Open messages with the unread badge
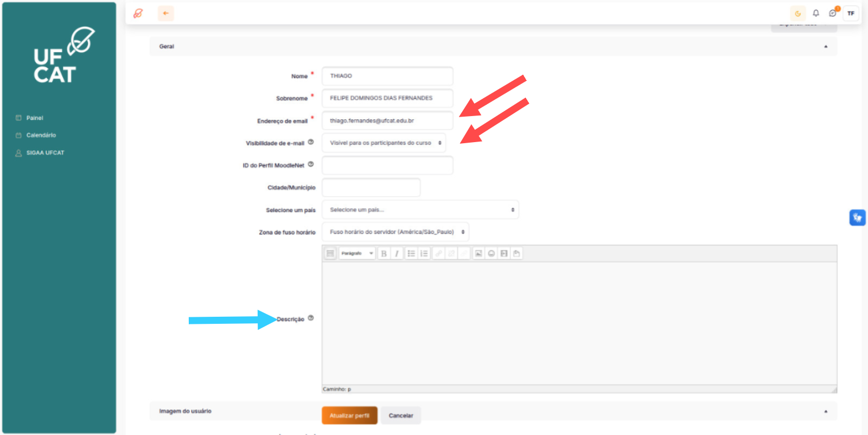 (833, 12)
